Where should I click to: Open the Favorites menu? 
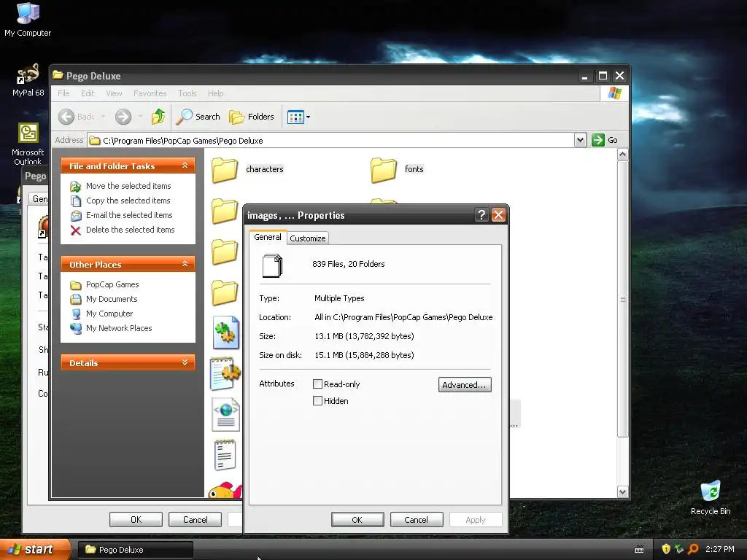point(150,93)
